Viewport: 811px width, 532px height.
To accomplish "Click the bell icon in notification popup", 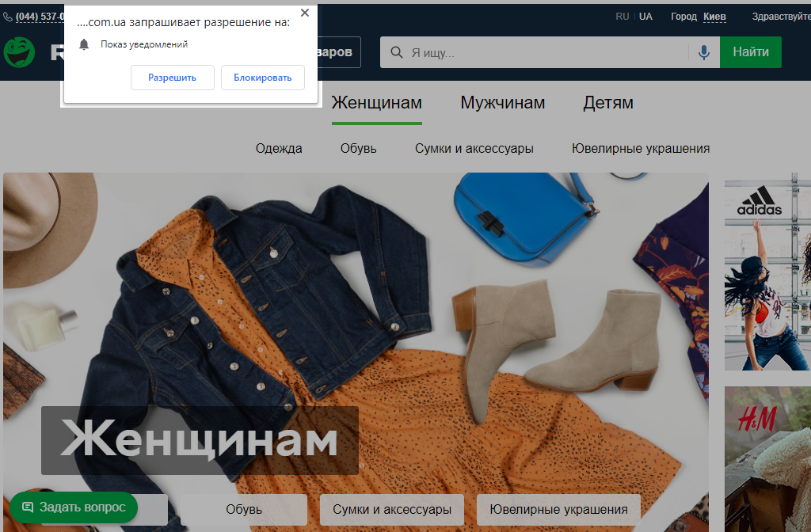I will 84,45.
